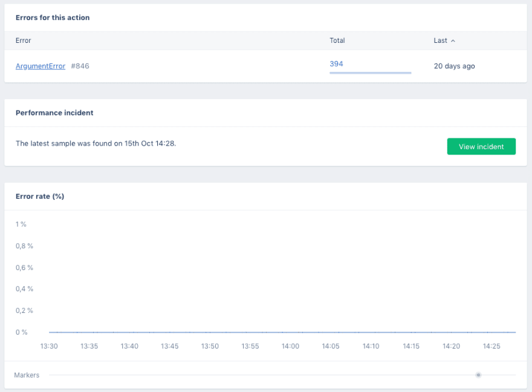The width and height of the screenshot is (532, 392).
Task: Click the 20 days ago timestamp
Action: coord(454,66)
